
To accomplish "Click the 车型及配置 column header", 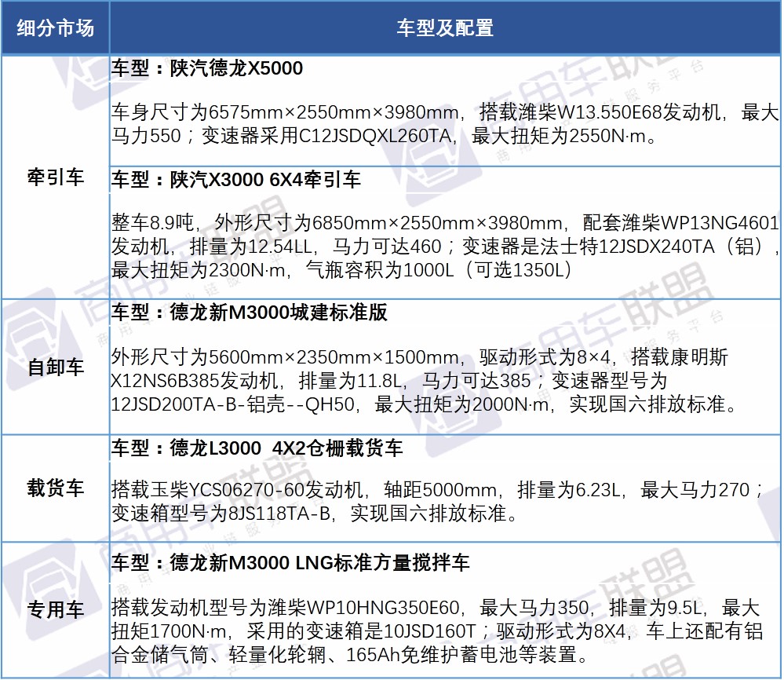I will pyautogui.click(x=445, y=27).
